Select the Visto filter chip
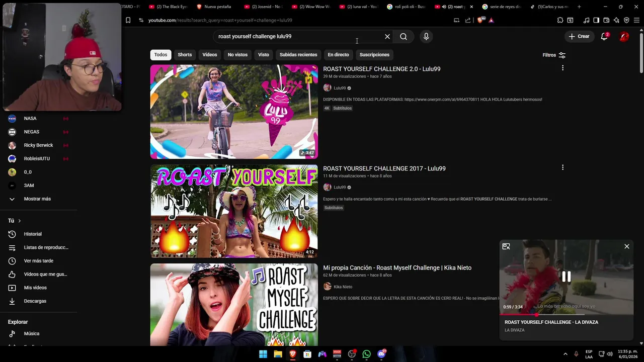 click(264, 55)
